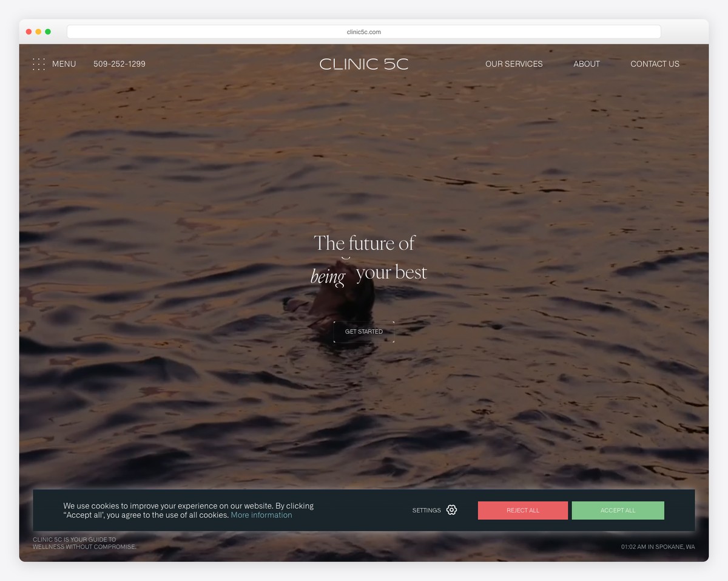Open the MENU item
Screen dimensions: 728x581
tap(64, 64)
